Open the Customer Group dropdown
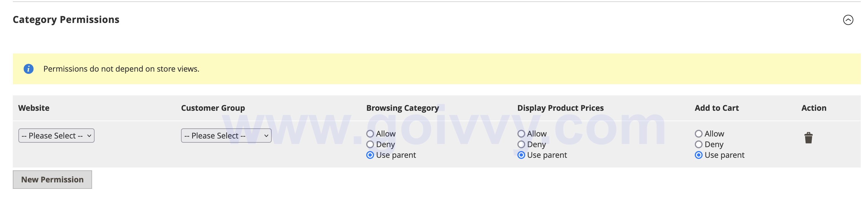868x207 pixels. coord(225,135)
